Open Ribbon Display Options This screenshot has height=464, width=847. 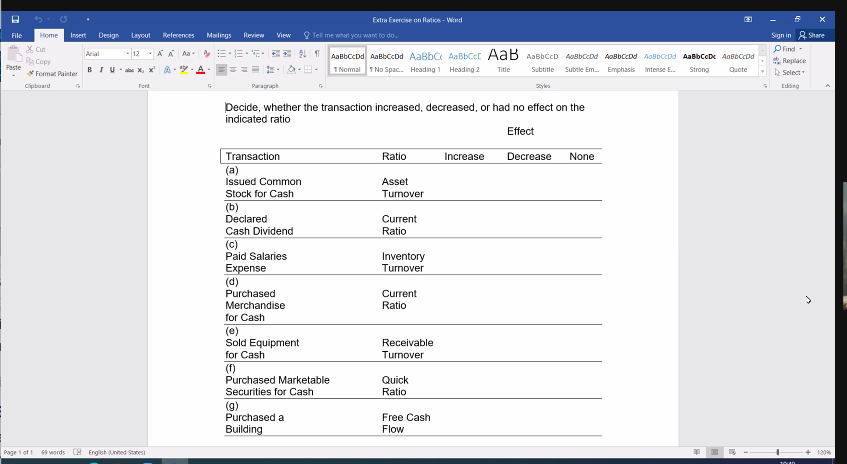(x=748, y=19)
